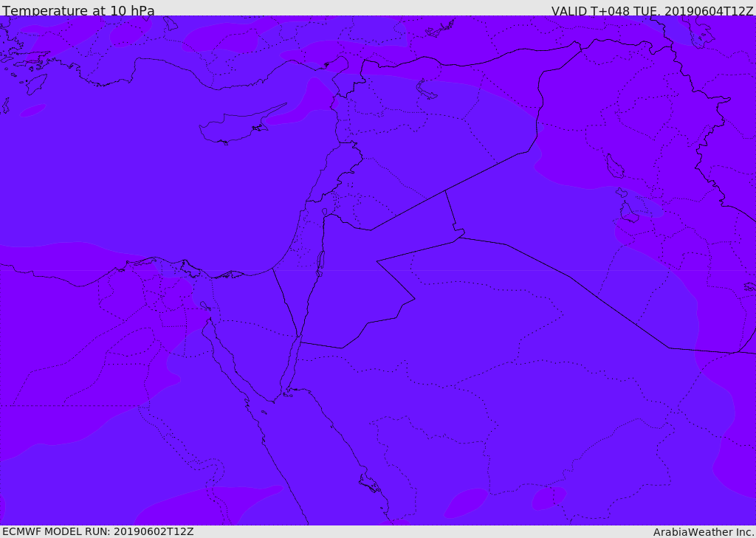Click Lake Assad in northern Syria
This screenshot has width=756, height=538.
coord(426,89)
